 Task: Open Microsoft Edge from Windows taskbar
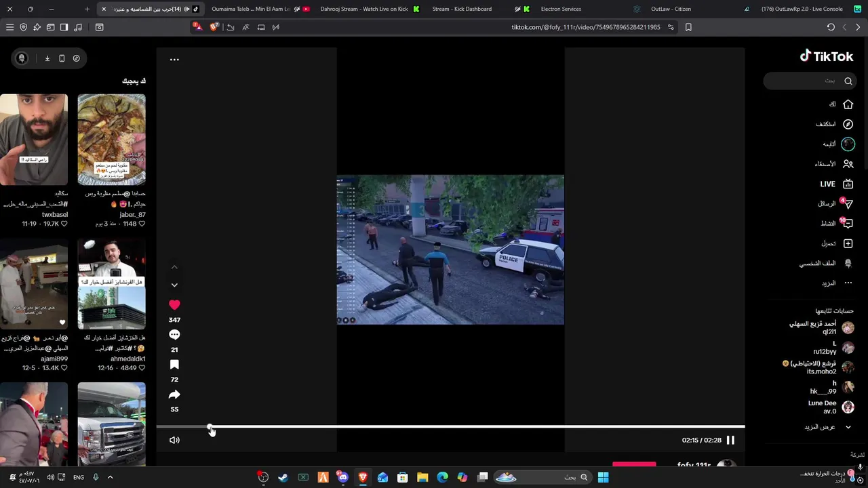(442, 477)
